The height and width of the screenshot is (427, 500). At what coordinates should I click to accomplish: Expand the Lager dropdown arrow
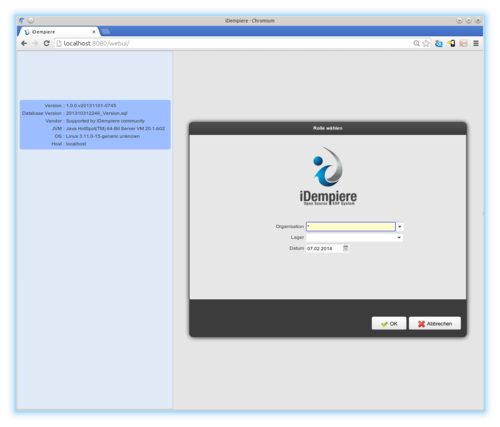click(399, 237)
